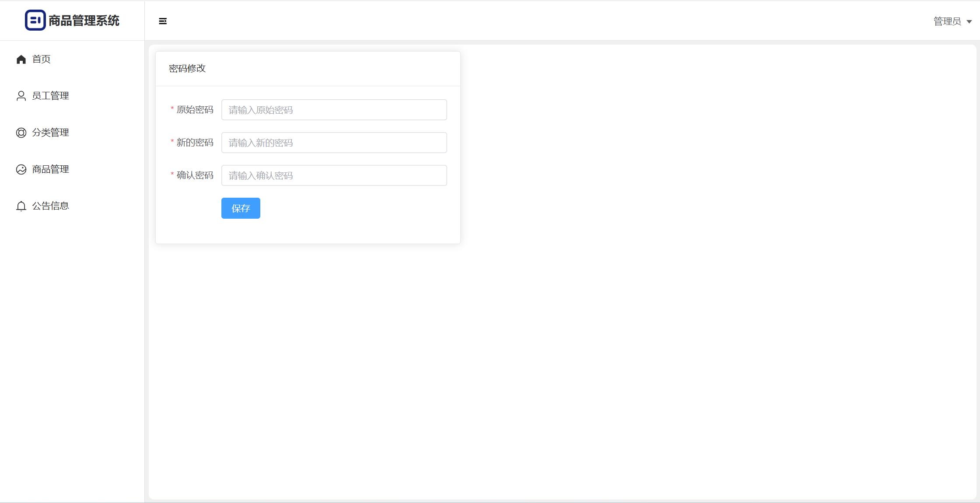
Task: Click the 商品管理系统 logo icon
Action: point(35,20)
